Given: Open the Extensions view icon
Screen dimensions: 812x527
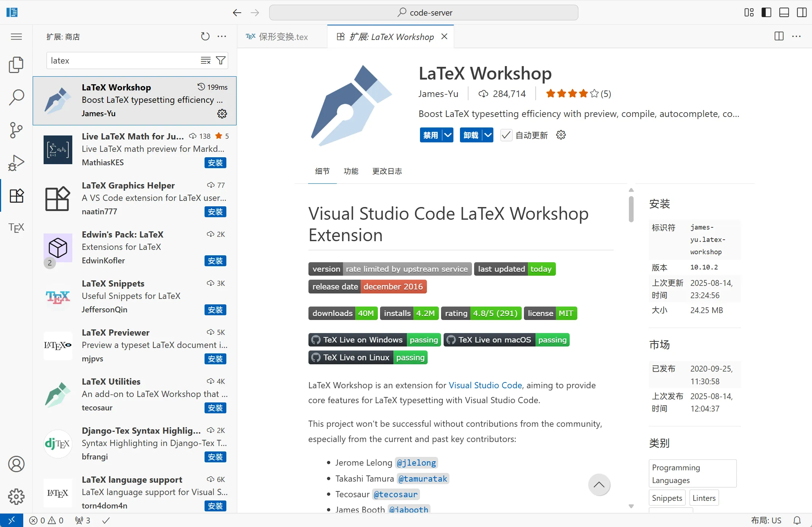Looking at the screenshot, I should (16, 195).
